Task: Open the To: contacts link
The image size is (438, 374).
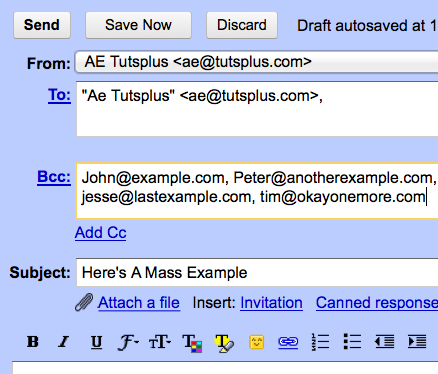Action: (x=59, y=95)
